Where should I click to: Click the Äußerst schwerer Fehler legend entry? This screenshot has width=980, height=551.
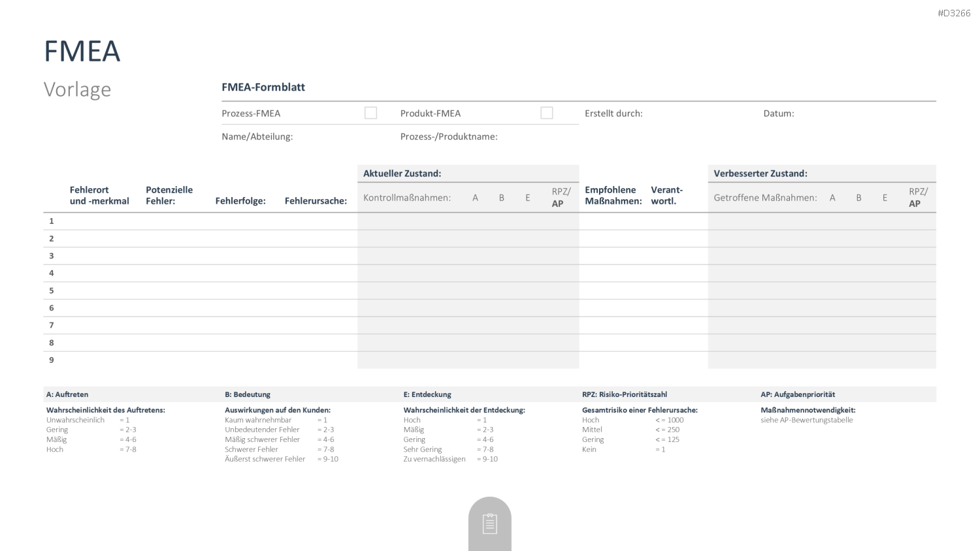[265, 459]
